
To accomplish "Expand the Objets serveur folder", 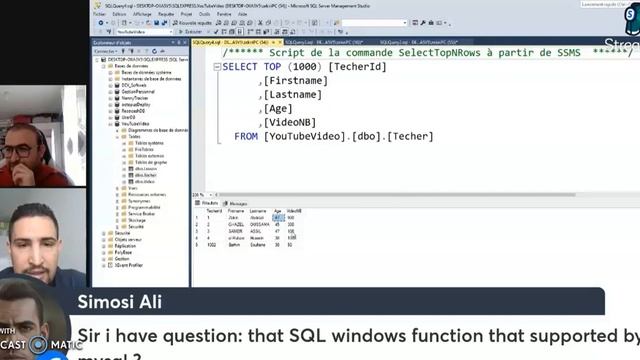I will click(104, 240).
